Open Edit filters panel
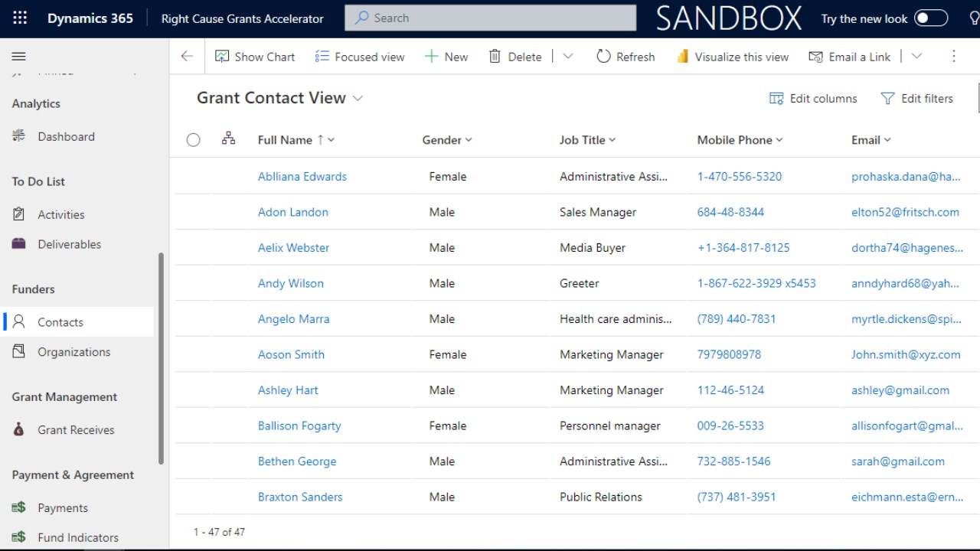This screenshot has height=551, width=980. [x=917, y=98]
